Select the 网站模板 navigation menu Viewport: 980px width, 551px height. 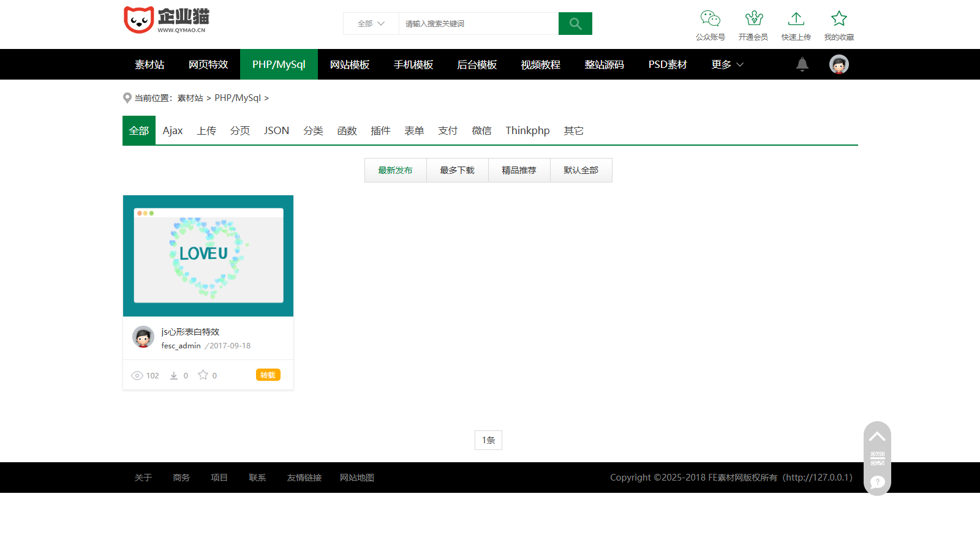click(x=349, y=64)
